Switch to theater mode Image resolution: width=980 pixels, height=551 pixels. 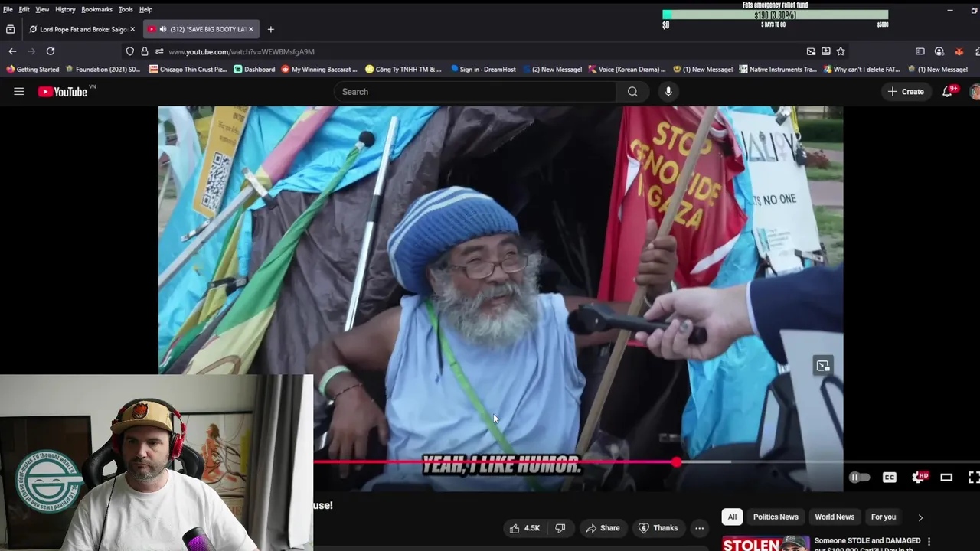point(946,478)
